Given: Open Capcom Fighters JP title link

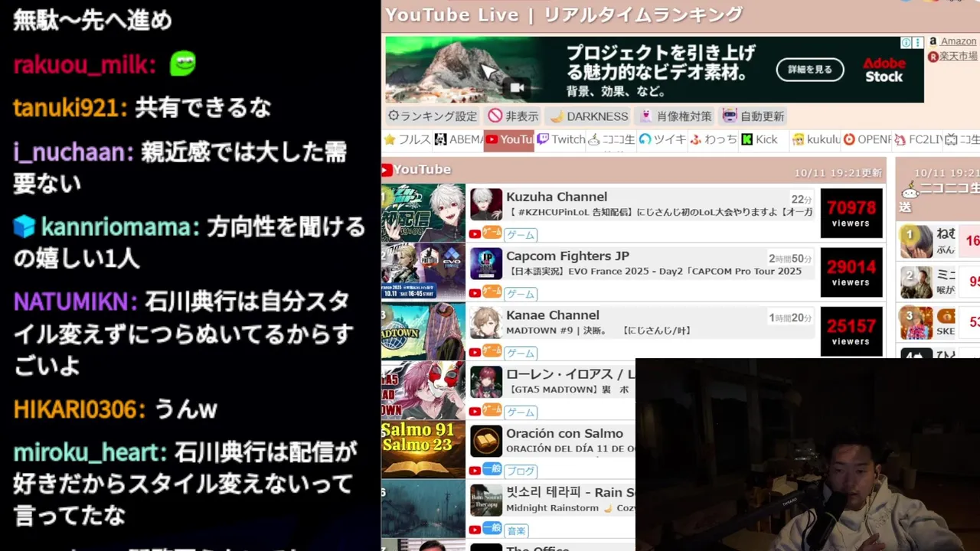Looking at the screenshot, I should [x=567, y=256].
